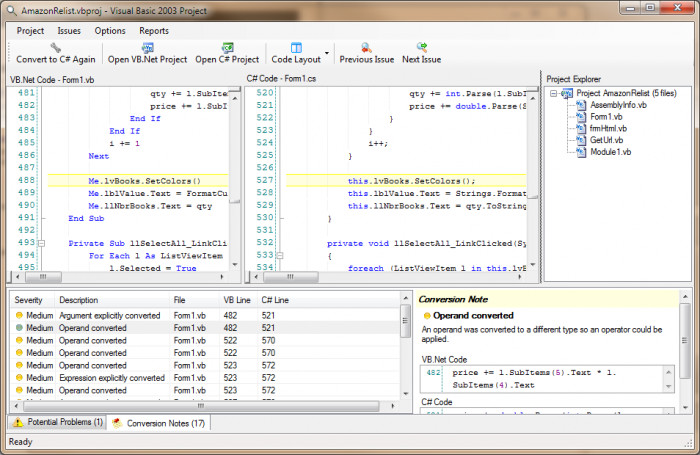Open the Project menu
Viewport: 700px width, 455px height.
[x=30, y=31]
